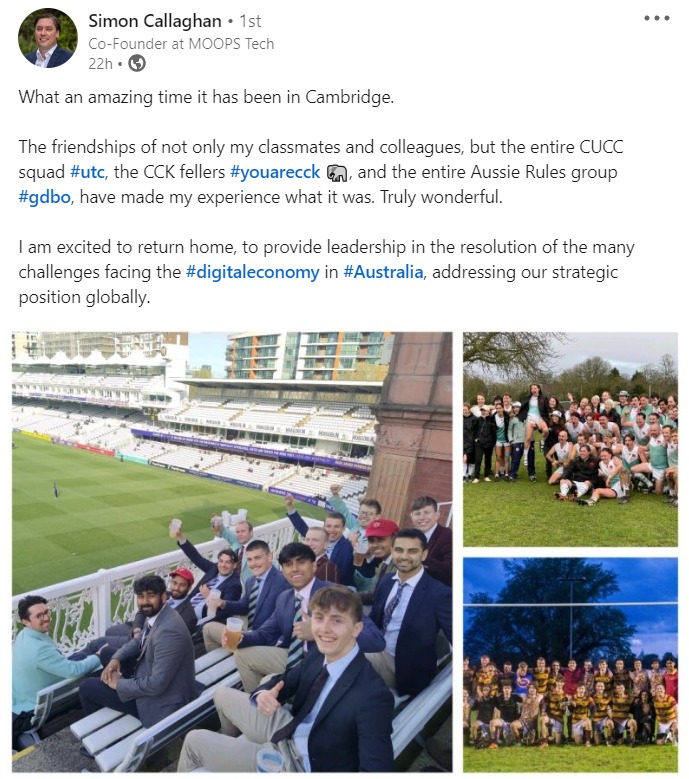
Task: Open the large cricket stadium photo
Action: click(x=232, y=551)
